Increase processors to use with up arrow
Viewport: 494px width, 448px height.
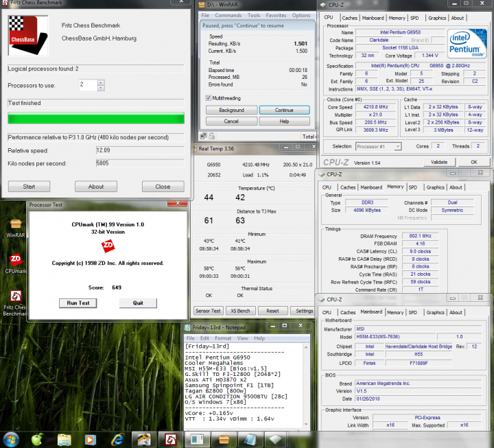coord(101,83)
